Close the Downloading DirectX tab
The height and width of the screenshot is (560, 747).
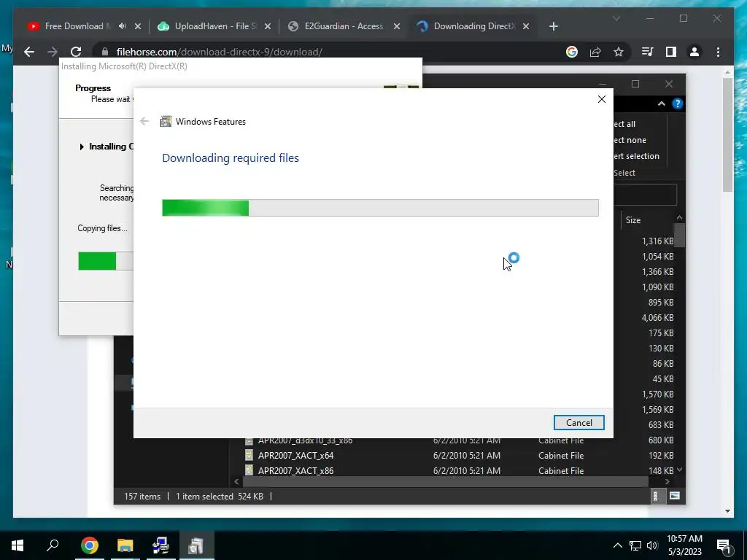click(x=526, y=26)
